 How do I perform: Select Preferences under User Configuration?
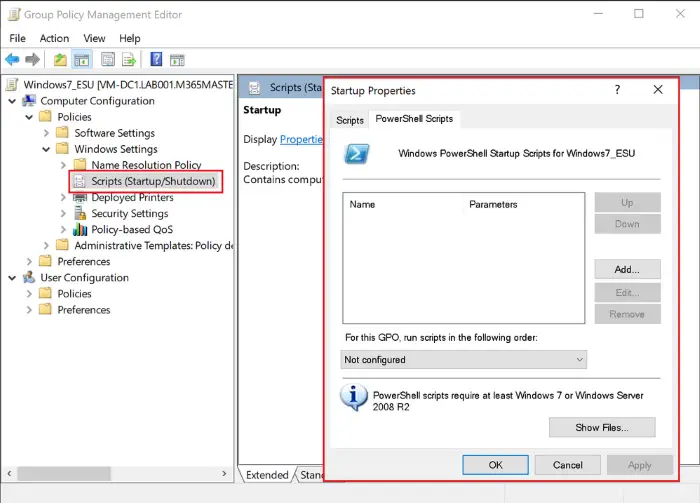point(83,310)
